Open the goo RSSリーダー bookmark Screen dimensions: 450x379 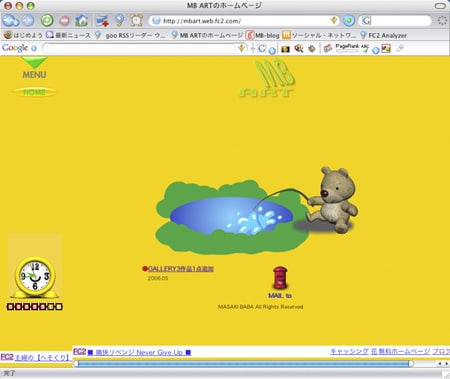(x=130, y=35)
